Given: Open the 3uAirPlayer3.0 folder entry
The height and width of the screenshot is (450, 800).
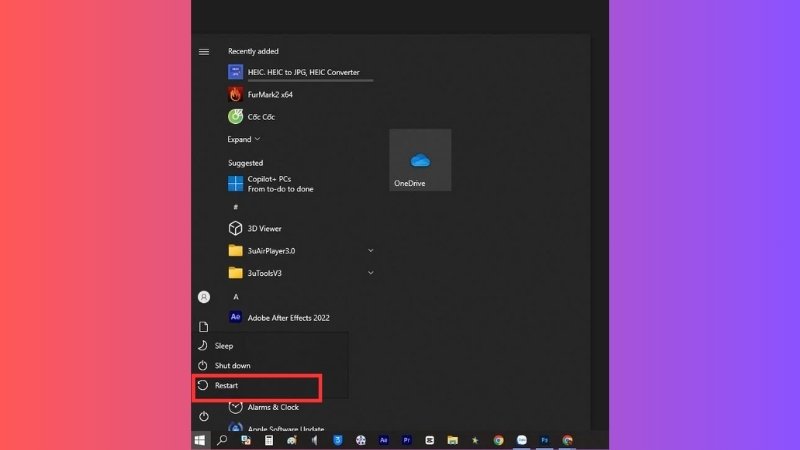Looking at the screenshot, I should (301, 251).
